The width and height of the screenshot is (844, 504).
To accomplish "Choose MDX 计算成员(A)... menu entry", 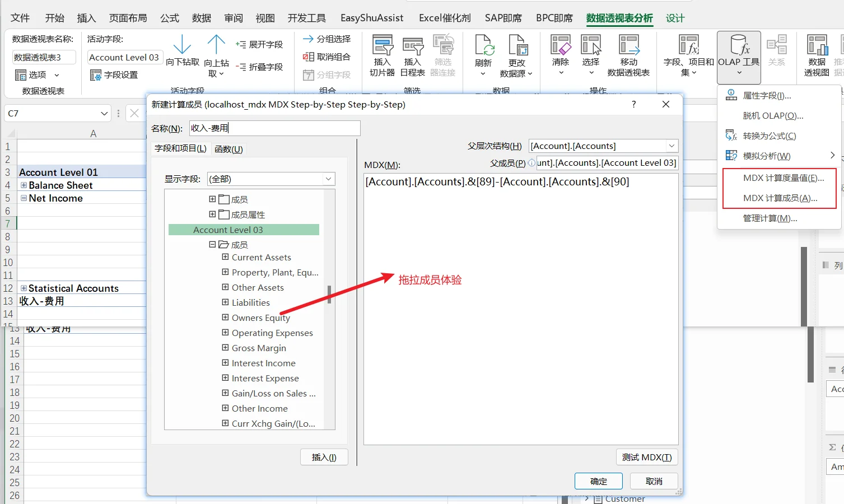I will (x=780, y=198).
